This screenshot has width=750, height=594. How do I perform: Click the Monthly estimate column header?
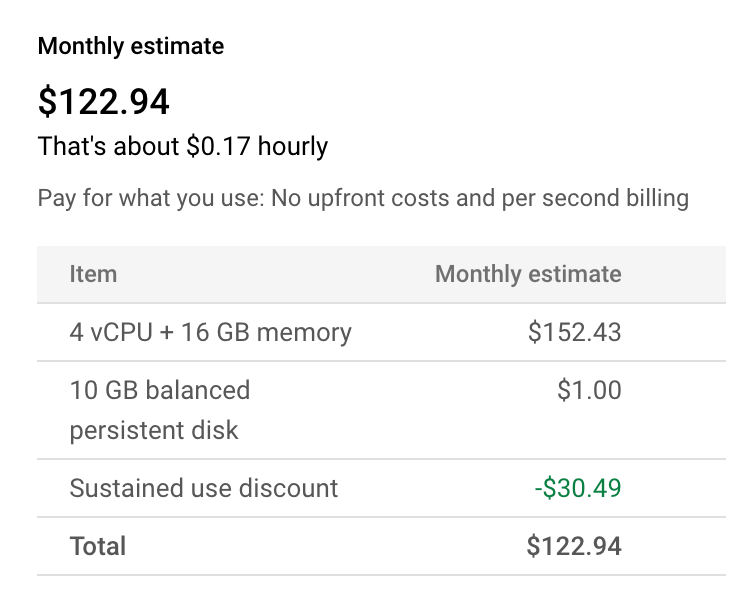pyautogui.click(x=528, y=274)
